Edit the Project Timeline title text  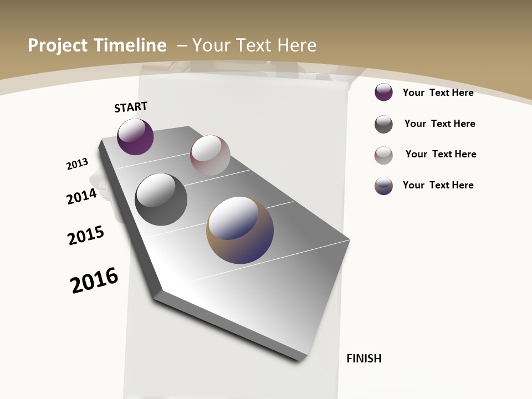coord(98,45)
